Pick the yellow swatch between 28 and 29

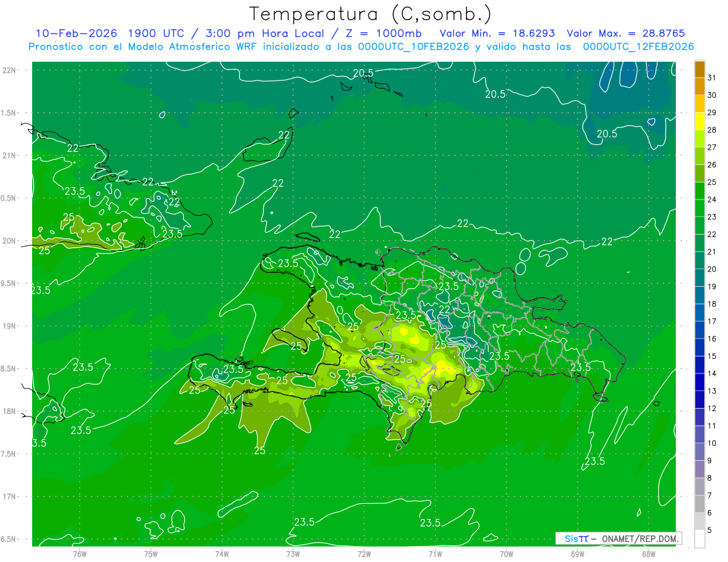699,121
